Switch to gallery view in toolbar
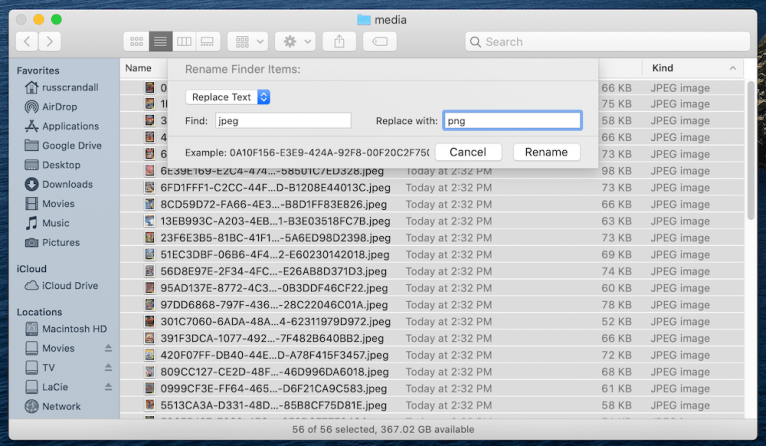 pyautogui.click(x=208, y=41)
